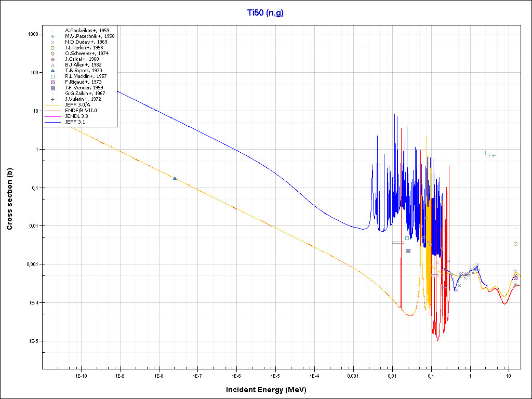Viewport: 532px width, 399px height.
Task: Click the ENDF/B-VII.0 red legend line
Action: coord(53,111)
